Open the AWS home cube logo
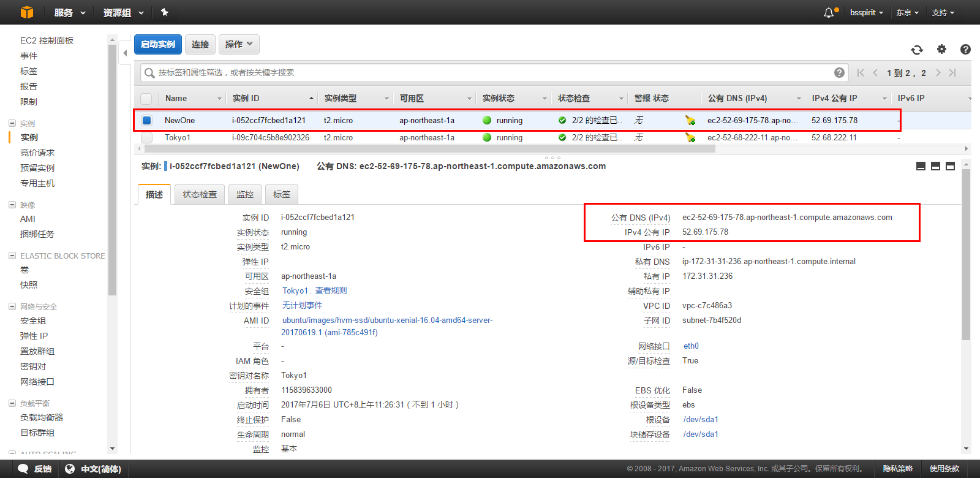Image resolution: width=980 pixels, height=478 pixels. pyautogui.click(x=27, y=12)
